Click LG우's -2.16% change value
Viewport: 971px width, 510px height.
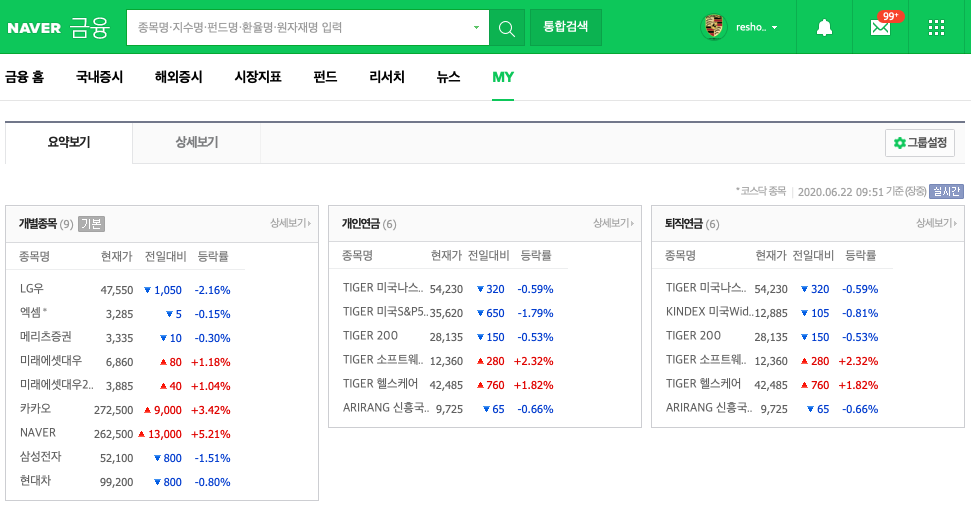click(212, 290)
